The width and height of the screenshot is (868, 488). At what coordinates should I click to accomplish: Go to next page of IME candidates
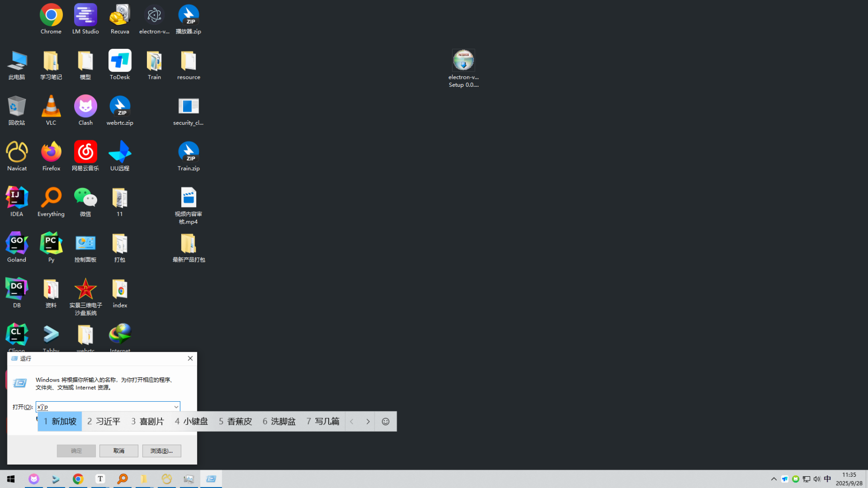click(x=368, y=421)
